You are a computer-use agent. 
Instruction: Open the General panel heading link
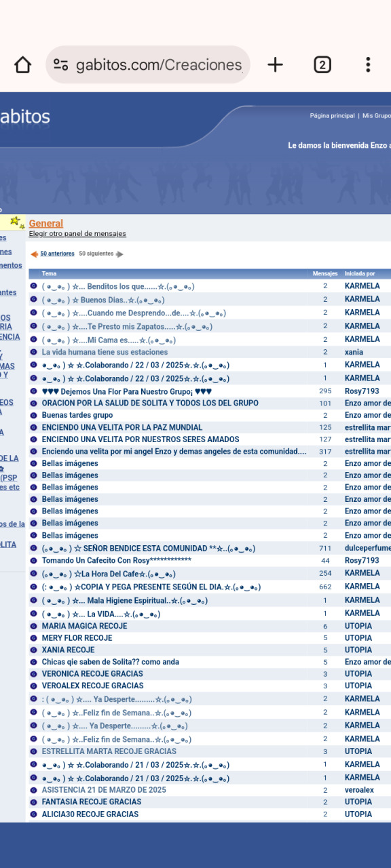[x=45, y=223]
